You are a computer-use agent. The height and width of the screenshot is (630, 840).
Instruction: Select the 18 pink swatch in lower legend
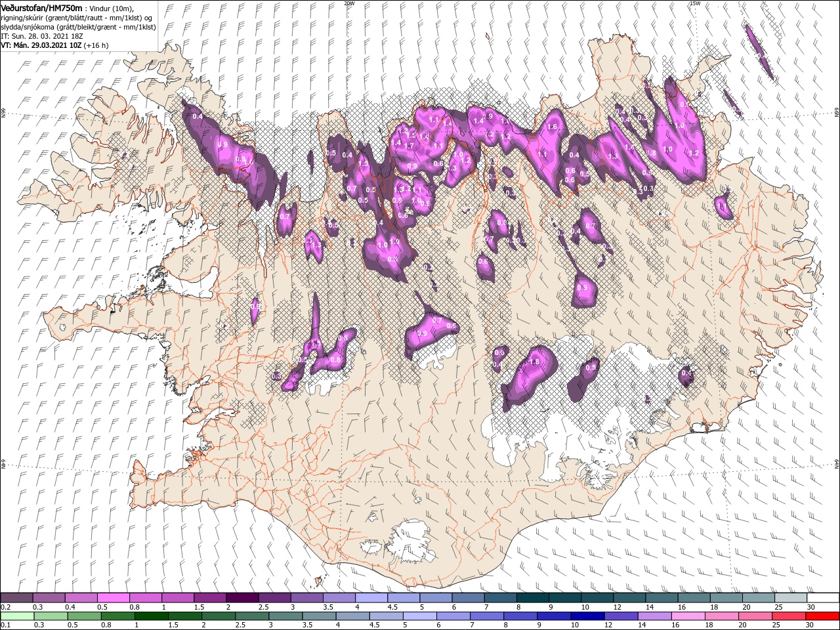coord(722,616)
